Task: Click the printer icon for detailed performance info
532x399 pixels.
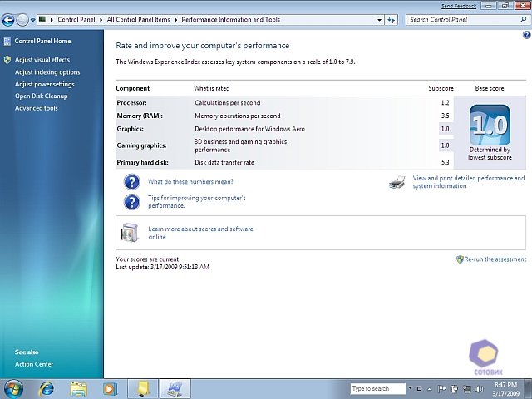Action: click(397, 182)
